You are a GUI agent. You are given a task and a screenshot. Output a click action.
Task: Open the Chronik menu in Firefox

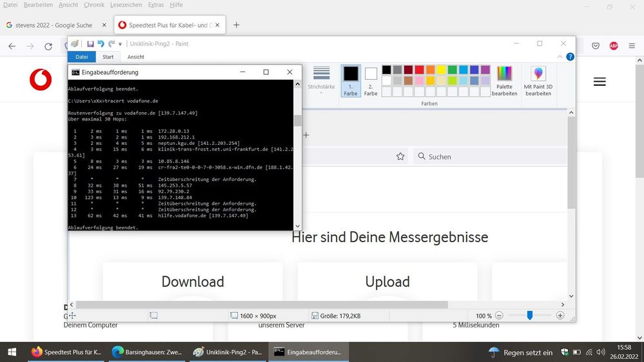(94, 5)
